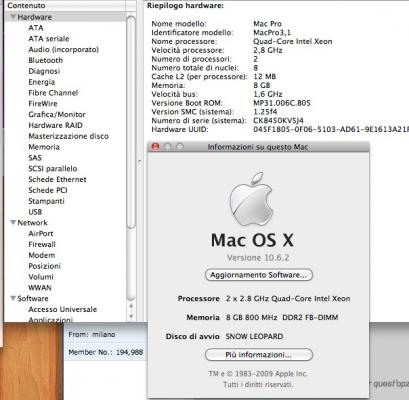Click the serial number CK8450KV5J4
Viewport: 409px width, 400px height.
[278, 121]
